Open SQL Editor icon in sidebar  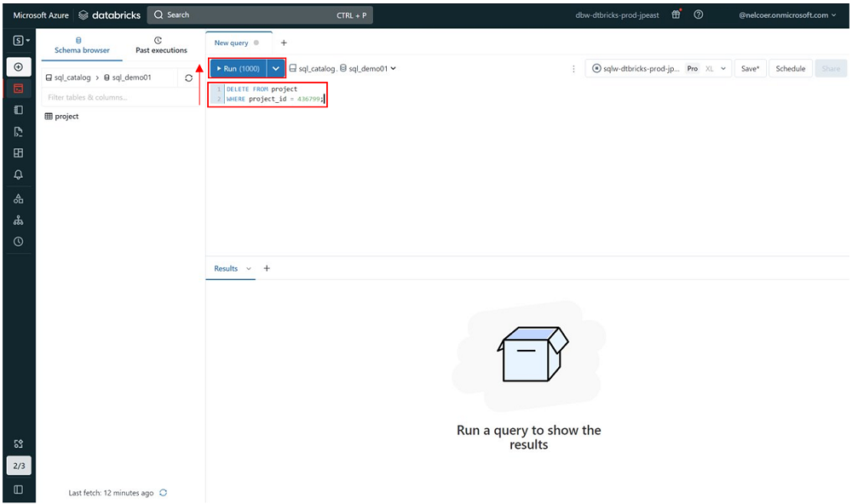coord(19,89)
